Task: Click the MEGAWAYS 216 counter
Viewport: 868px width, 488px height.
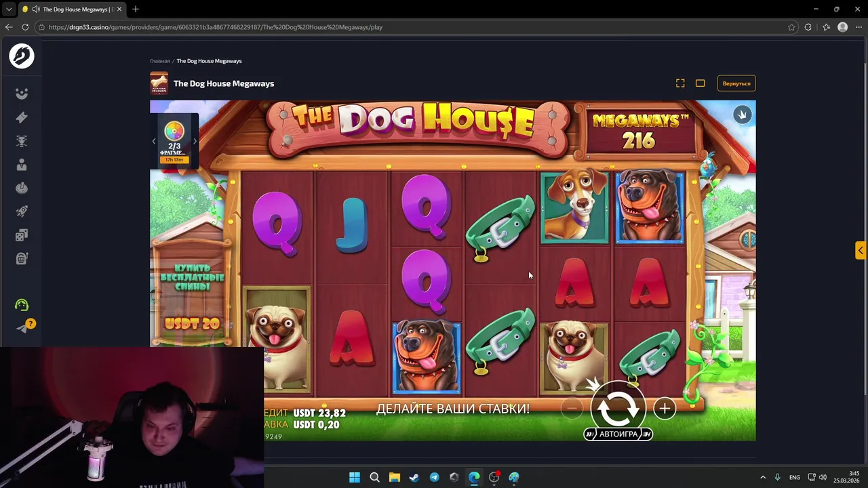Action: [640, 131]
